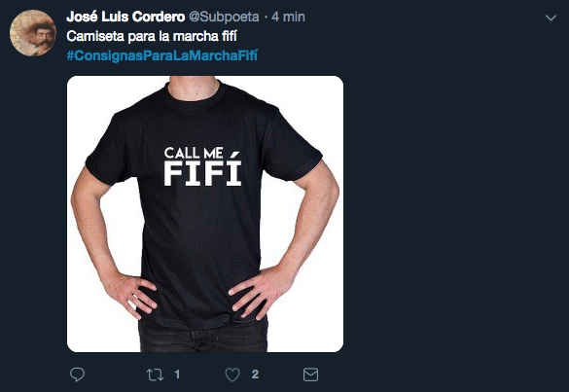Image resolution: width=569 pixels, height=392 pixels.
Task: Visit the @Subpoeta handle link
Action: 224,18
